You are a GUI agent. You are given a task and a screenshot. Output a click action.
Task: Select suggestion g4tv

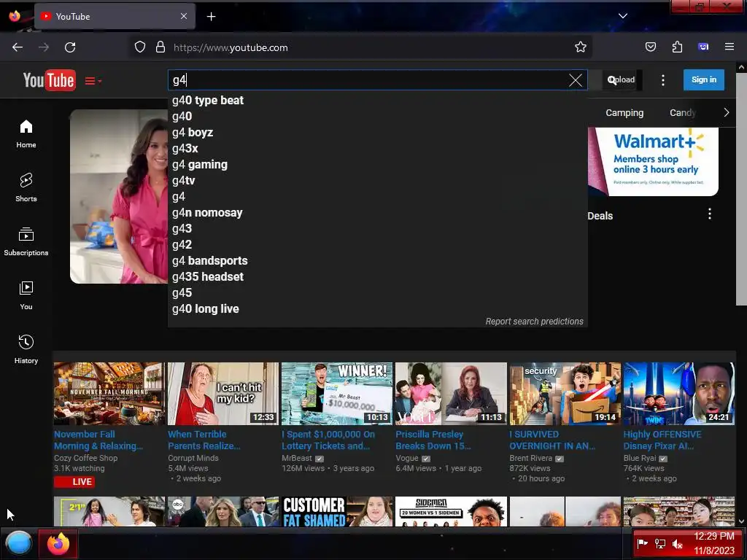377,181
